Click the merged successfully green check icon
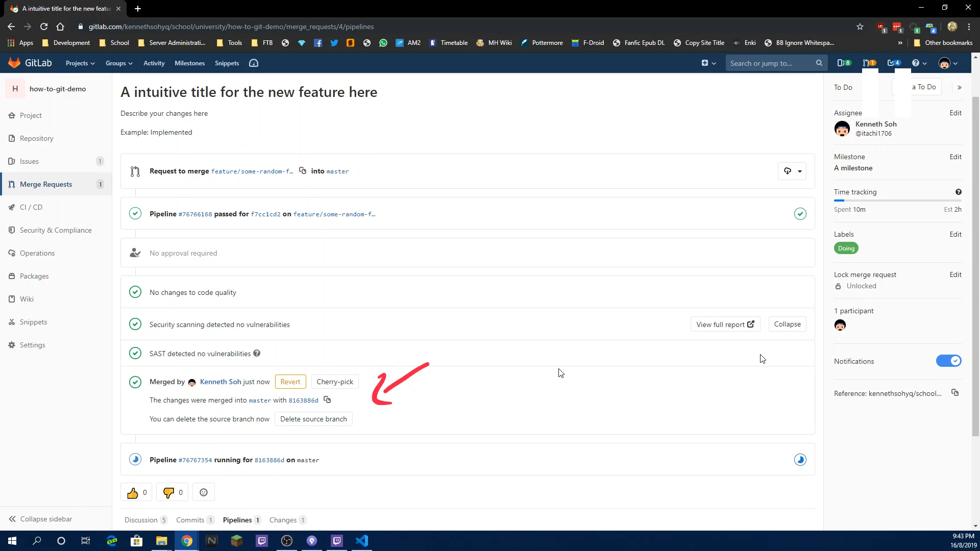This screenshot has width=980, height=551. [135, 382]
